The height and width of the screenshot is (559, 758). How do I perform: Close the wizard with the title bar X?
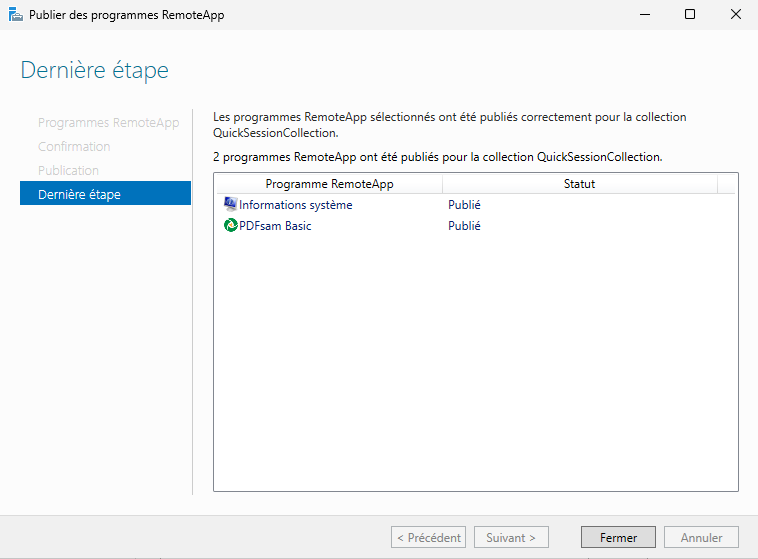pos(735,15)
